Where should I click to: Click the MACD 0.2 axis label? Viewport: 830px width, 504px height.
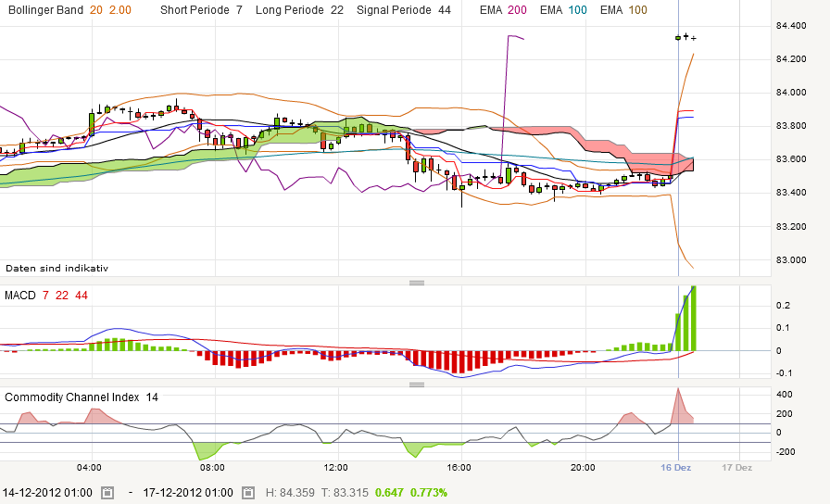783,306
